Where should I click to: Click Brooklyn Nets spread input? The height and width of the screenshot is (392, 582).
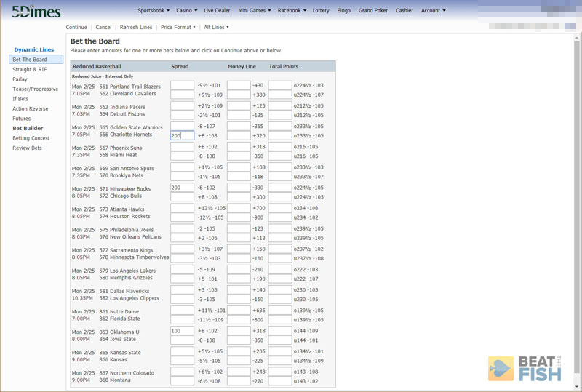tap(183, 176)
